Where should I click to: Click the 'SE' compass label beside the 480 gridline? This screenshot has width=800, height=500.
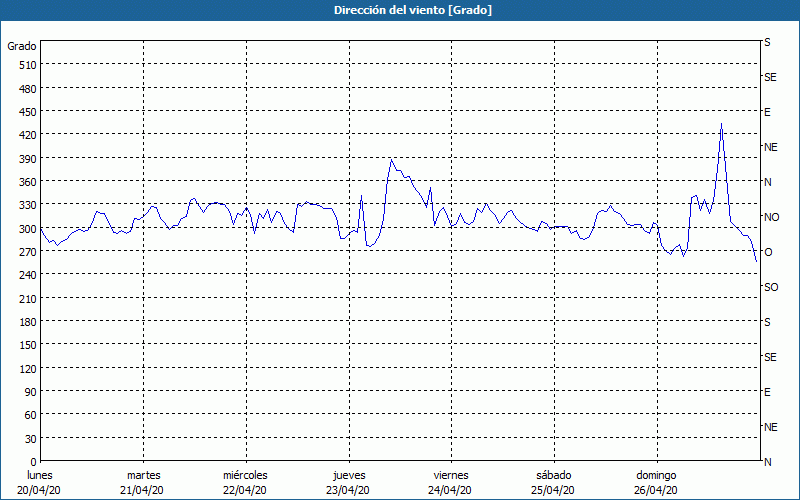pos(770,77)
